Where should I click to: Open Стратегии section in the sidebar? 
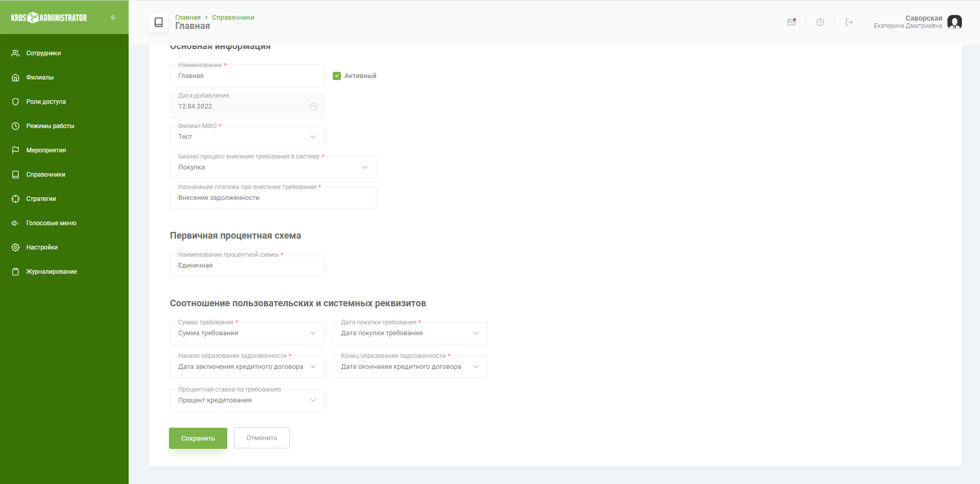pos(41,199)
